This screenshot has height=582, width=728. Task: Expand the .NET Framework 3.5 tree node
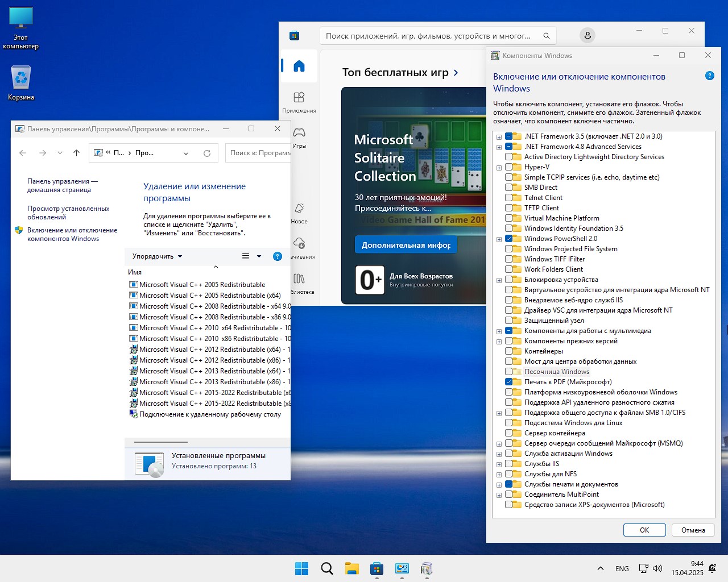click(499, 137)
